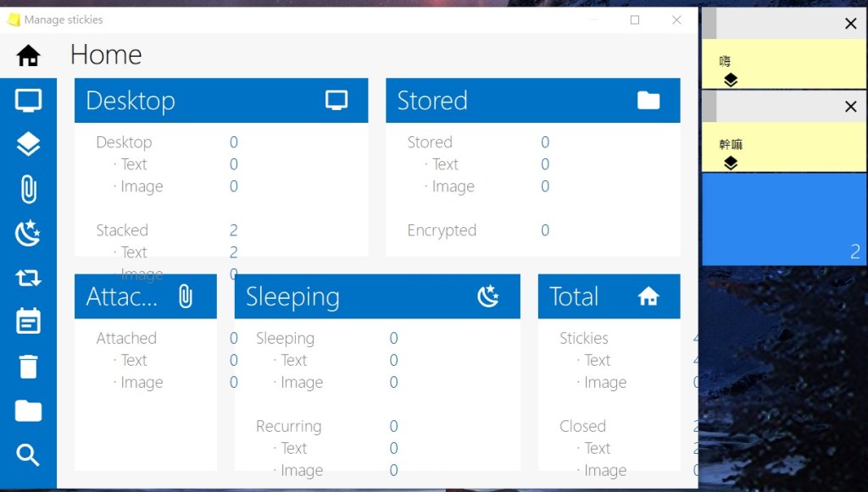Screen dimensions: 868x492
Task: Open Stored stickies from sidebar folder icon
Action: (x=28, y=411)
